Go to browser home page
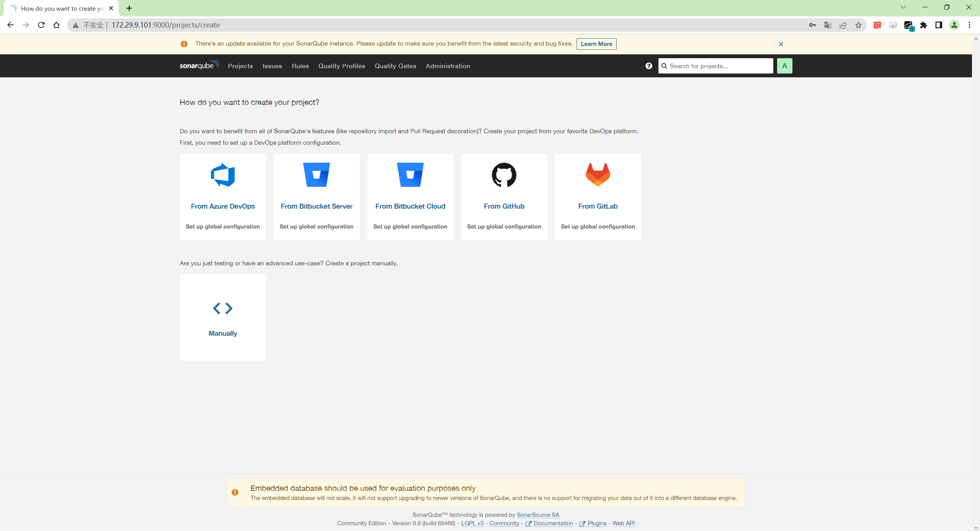 (56, 25)
